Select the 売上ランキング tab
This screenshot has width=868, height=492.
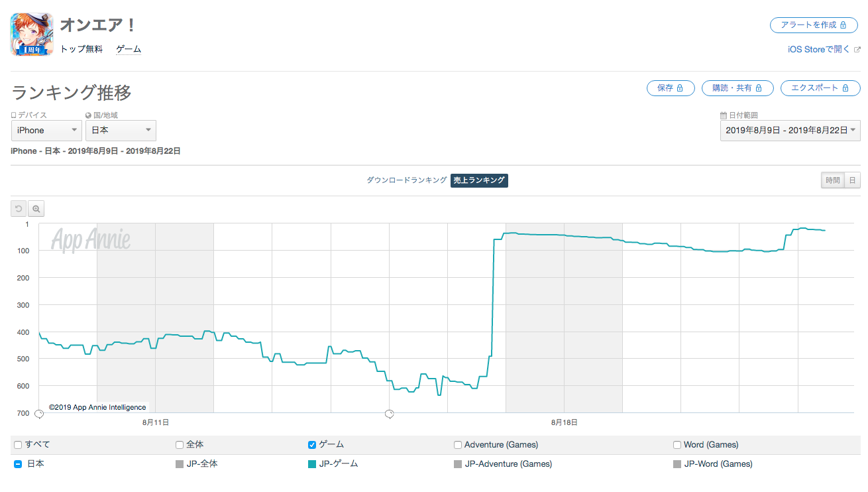[x=479, y=180]
